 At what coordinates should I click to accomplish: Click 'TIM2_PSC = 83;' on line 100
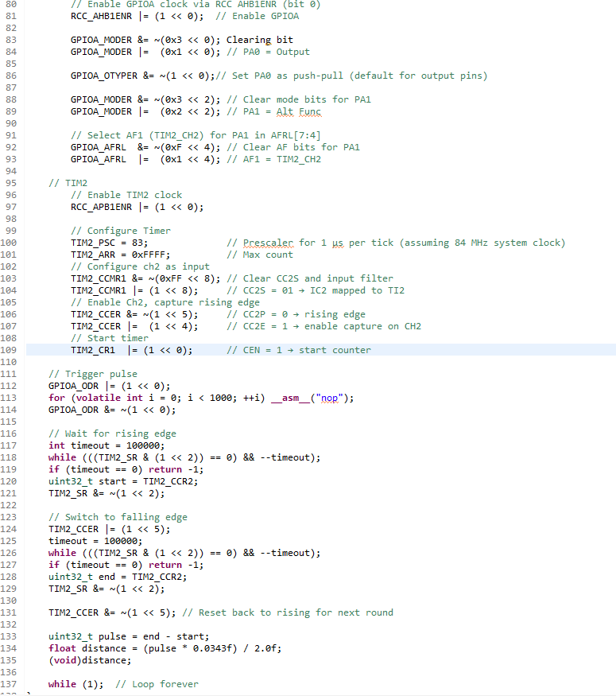109,243
